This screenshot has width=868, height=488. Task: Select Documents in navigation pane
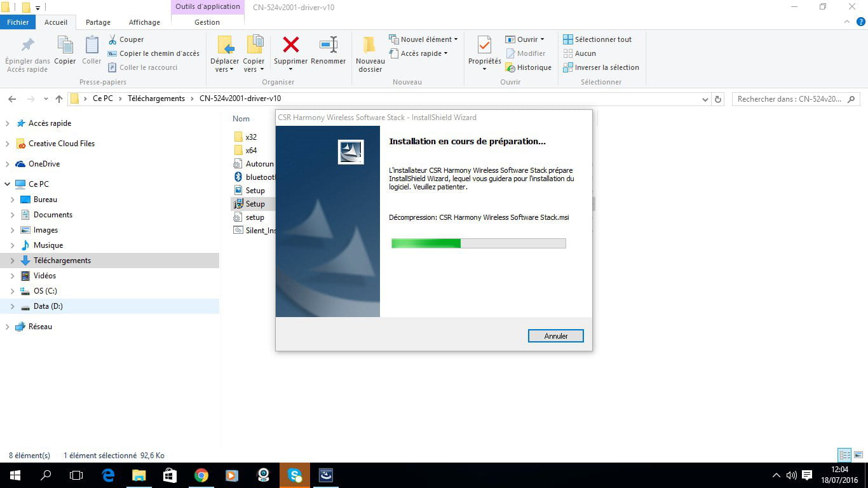click(53, 215)
